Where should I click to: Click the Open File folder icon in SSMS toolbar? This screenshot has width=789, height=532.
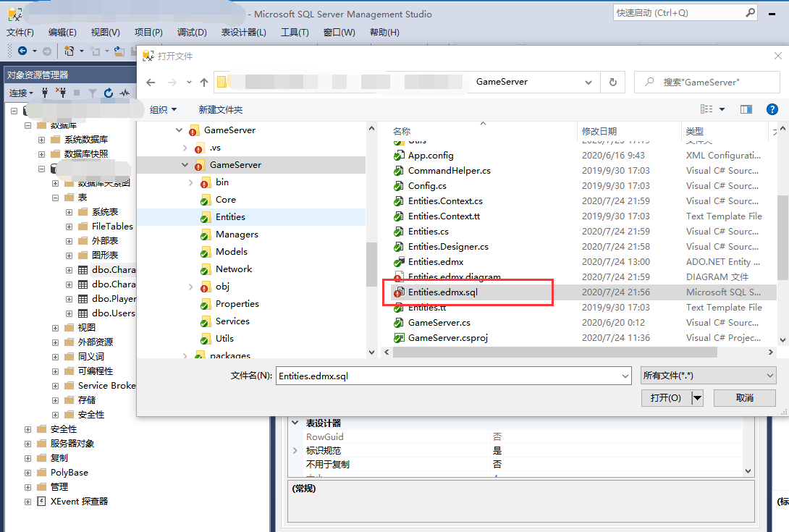[x=119, y=51]
